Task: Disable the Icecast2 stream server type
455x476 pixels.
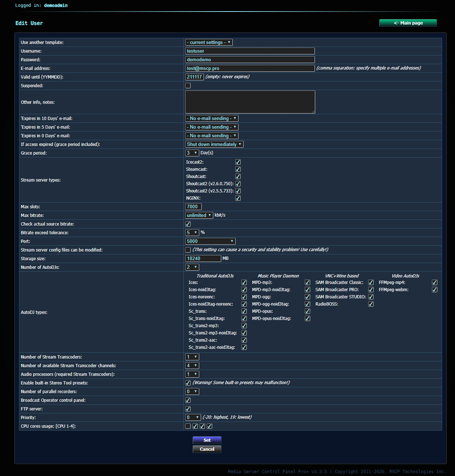Action: click(x=238, y=162)
